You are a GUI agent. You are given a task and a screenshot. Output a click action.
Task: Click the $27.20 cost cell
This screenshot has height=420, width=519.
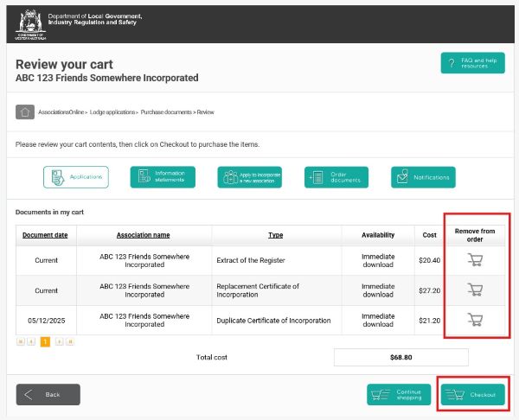click(x=429, y=290)
